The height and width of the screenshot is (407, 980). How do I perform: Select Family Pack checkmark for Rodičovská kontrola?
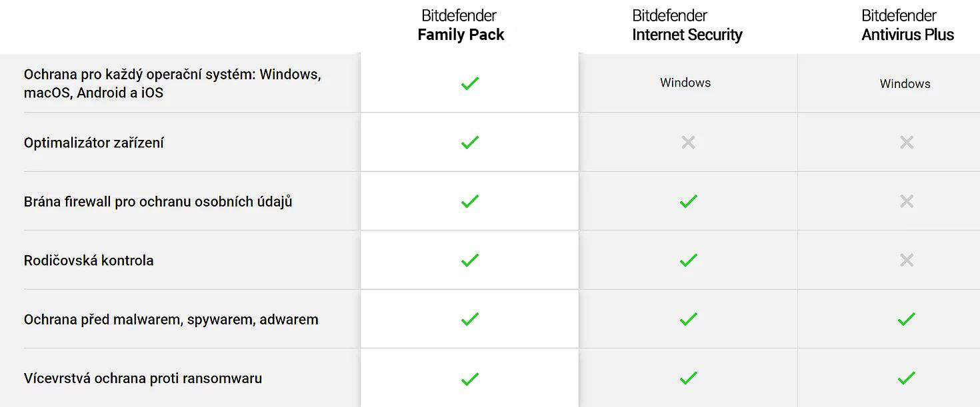pyautogui.click(x=470, y=260)
